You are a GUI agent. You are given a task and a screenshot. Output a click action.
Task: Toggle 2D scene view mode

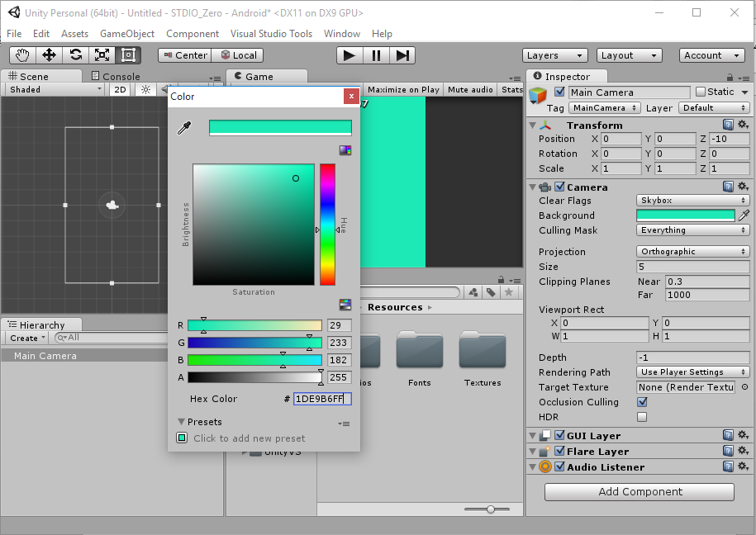(120, 90)
